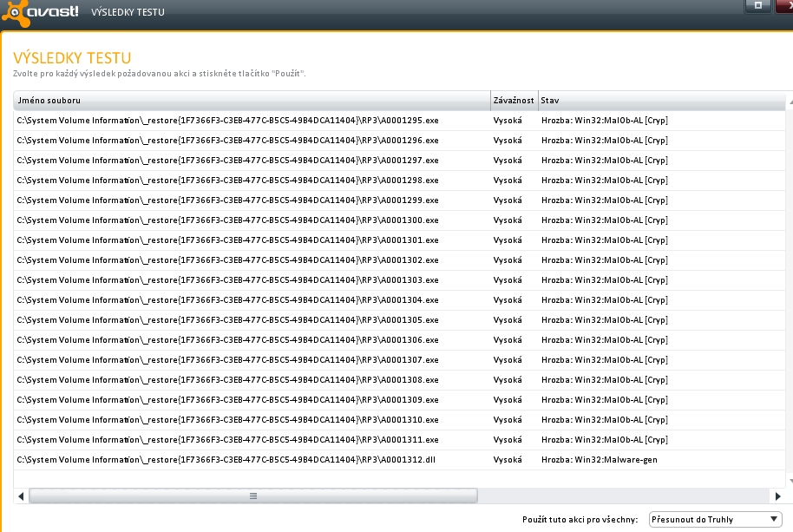
Task: Click threat status for A0001298.exe
Action: [604, 180]
